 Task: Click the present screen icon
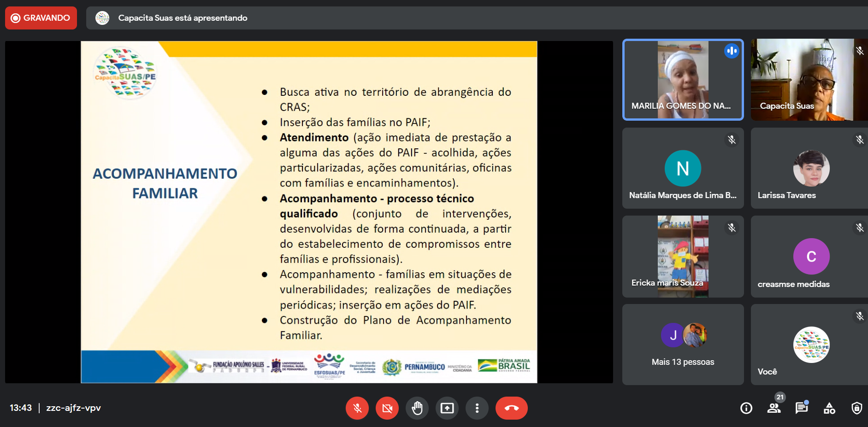(x=447, y=408)
